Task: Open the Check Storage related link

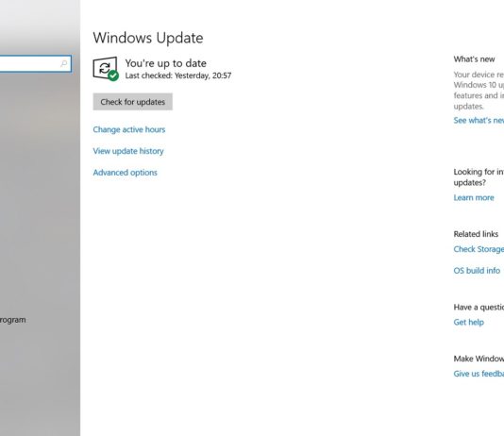Action: (479, 249)
